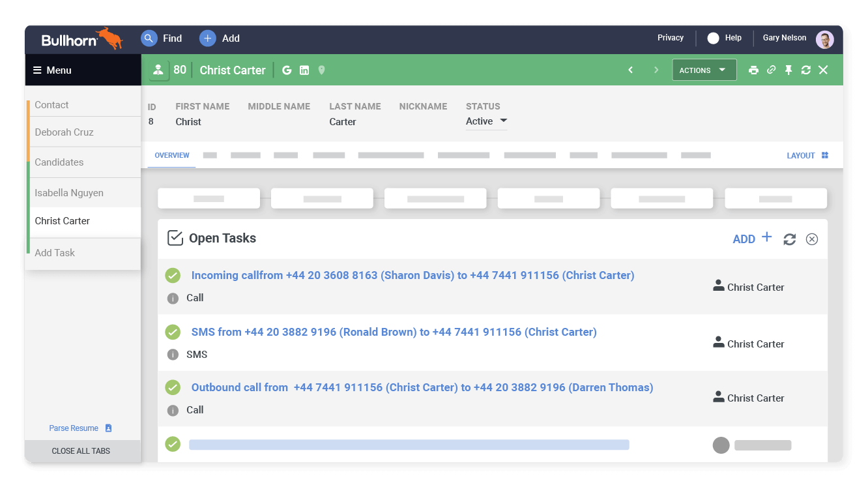
Task: Print the Christ Carter record
Action: (754, 70)
